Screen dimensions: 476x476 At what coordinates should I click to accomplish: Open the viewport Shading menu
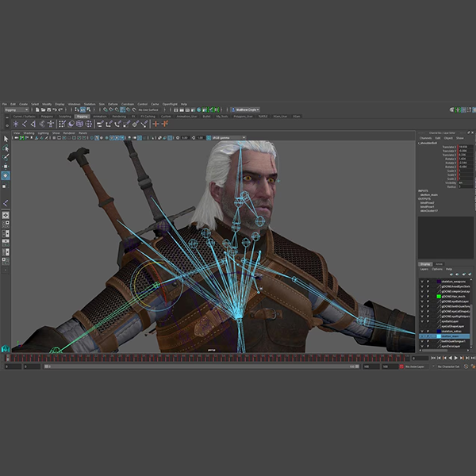click(29, 133)
